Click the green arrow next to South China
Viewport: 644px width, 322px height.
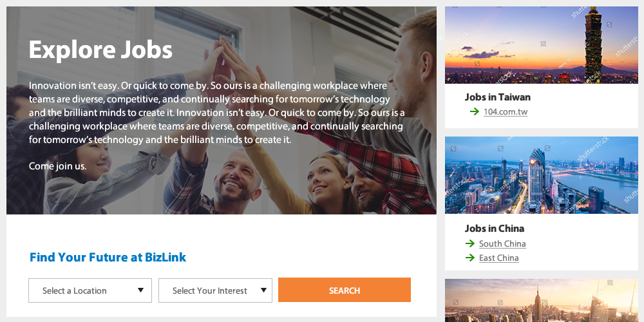[470, 243]
